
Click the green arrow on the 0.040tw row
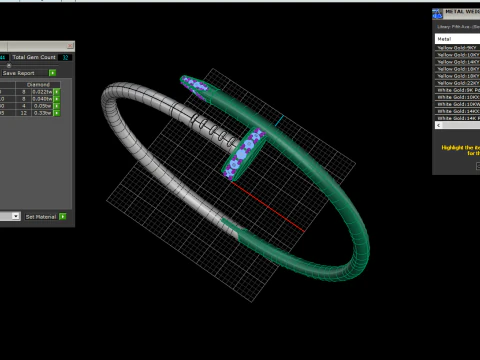pyautogui.click(x=57, y=99)
